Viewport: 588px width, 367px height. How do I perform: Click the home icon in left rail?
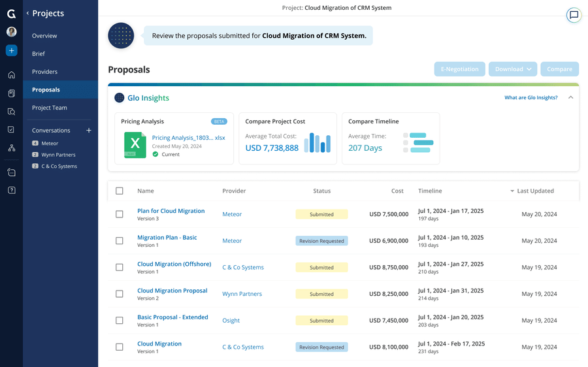pyautogui.click(x=12, y=75)
